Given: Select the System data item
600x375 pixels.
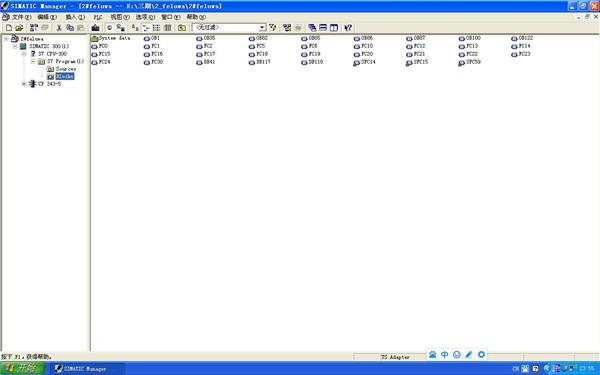Looking at the screenshot, I should (x=111, y=38).
